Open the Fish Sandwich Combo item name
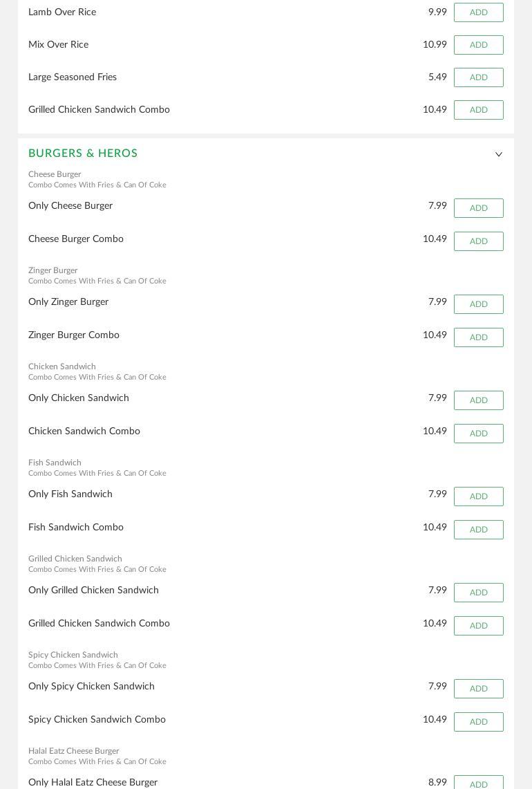The width and height of the screenshot is (532, 789). [x=76, y=528]
